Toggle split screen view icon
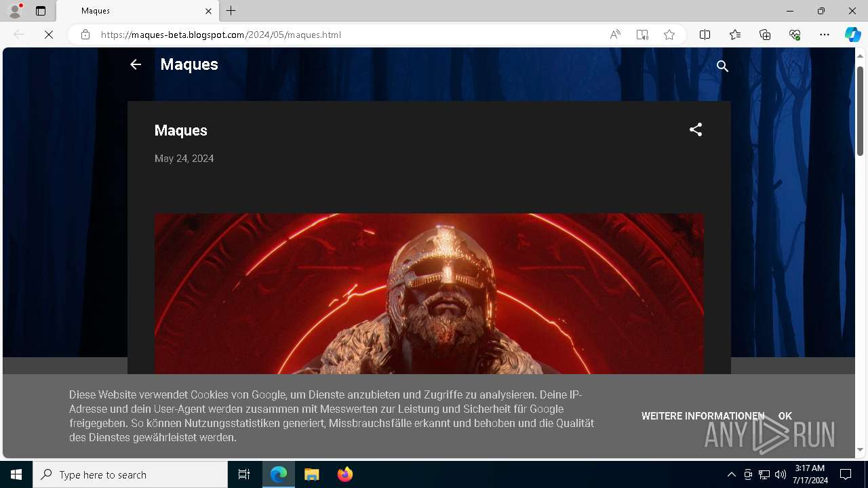The width and height of the screenshot is (868, 488). tap(705, 35)
